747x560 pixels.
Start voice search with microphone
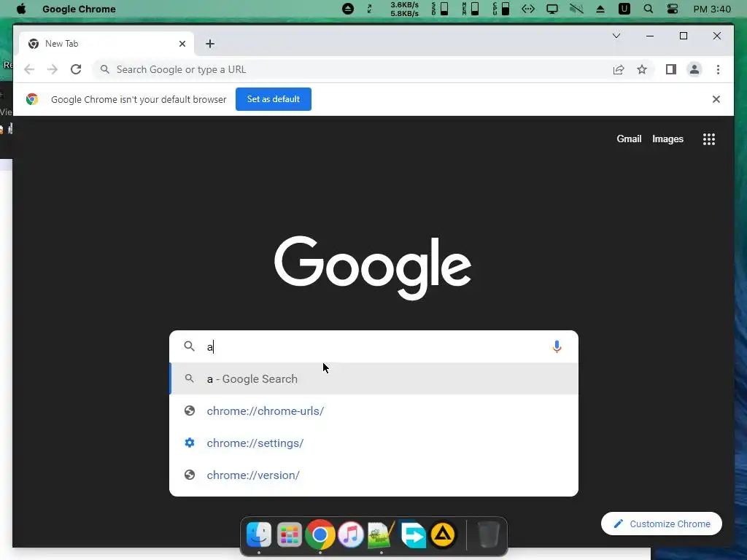coord(557,346)
